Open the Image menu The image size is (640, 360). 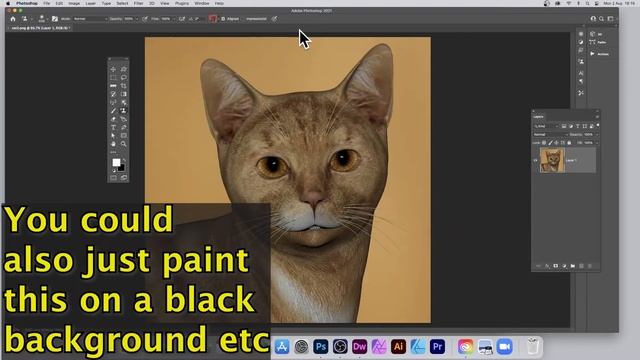point(74,3)
